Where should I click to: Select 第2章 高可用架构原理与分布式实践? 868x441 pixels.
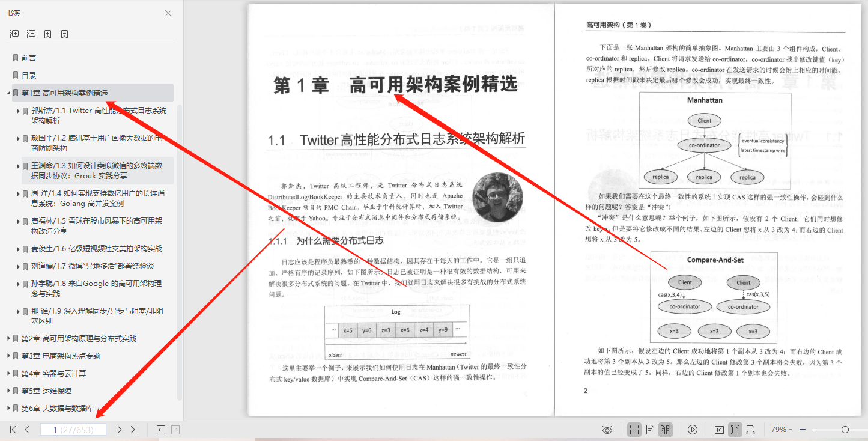79,339
